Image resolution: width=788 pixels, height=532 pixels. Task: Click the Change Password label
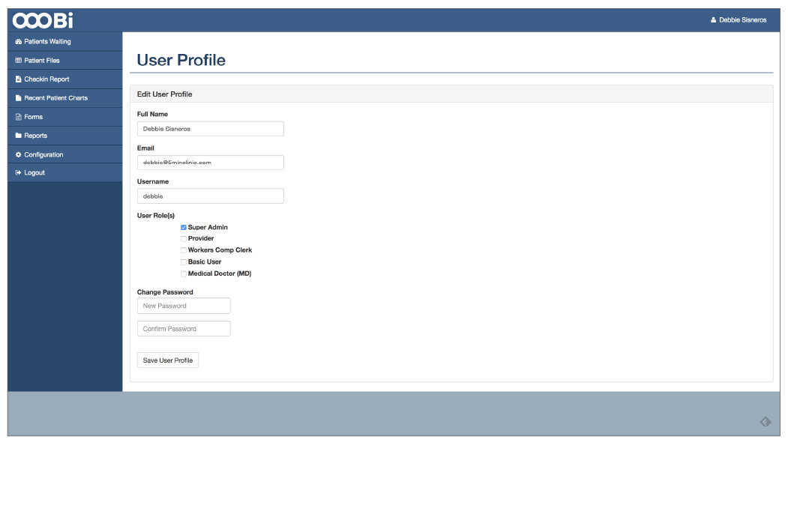[x=165, y=292]
